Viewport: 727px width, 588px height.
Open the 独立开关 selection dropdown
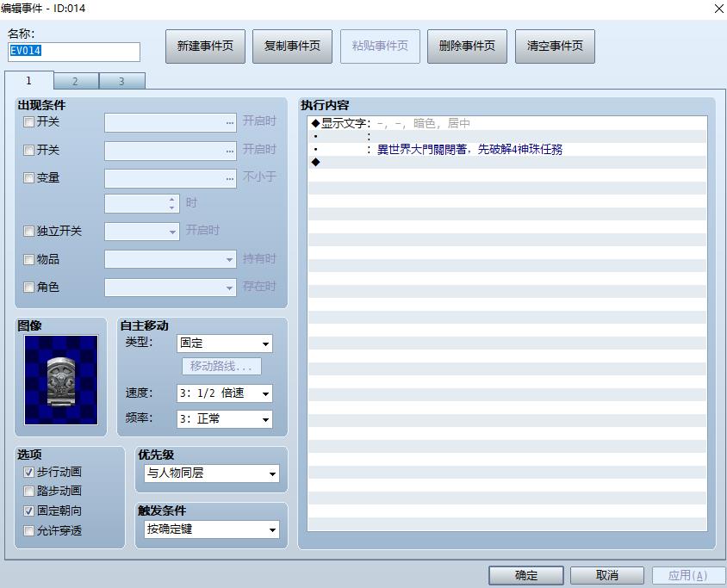coord(142,232)
